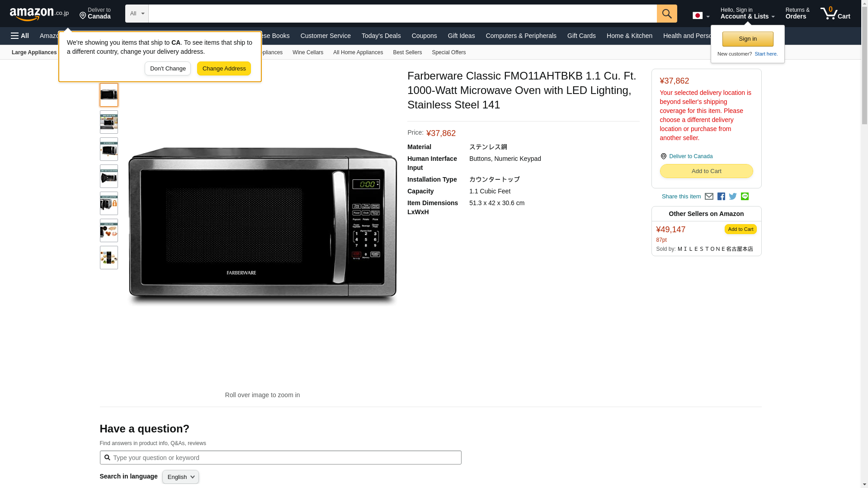Share item via email icon
The width and height of the screenshot is (868, 488).
click(709, 197)
